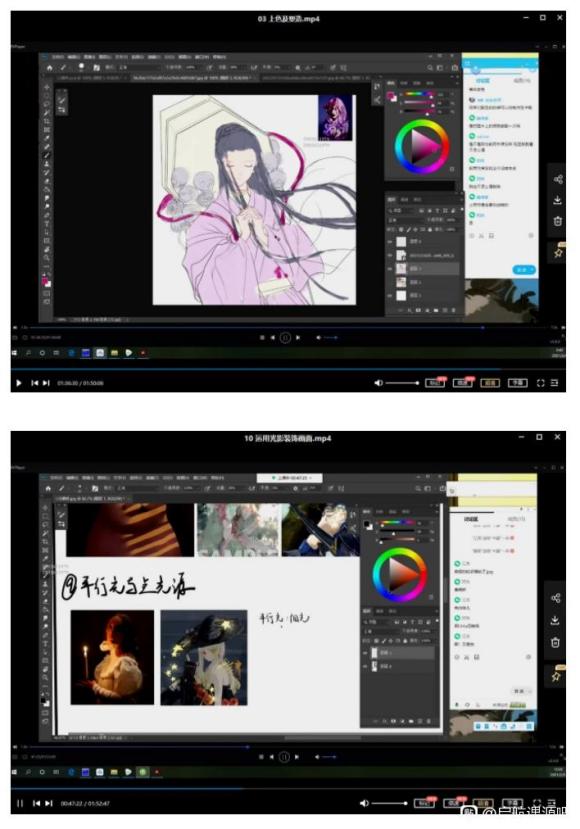Click the download icon beside the top video
580x829 pixels.
(558, 200)
